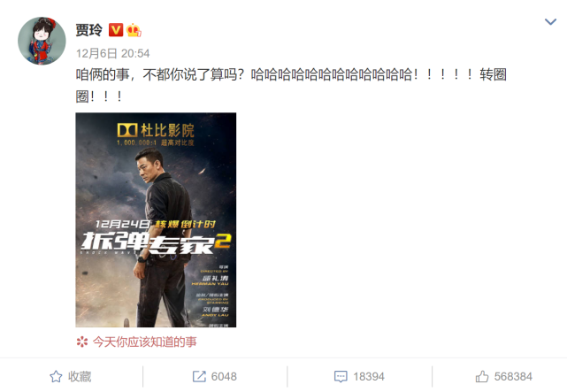Click the star favorite icon

(56, 376)
